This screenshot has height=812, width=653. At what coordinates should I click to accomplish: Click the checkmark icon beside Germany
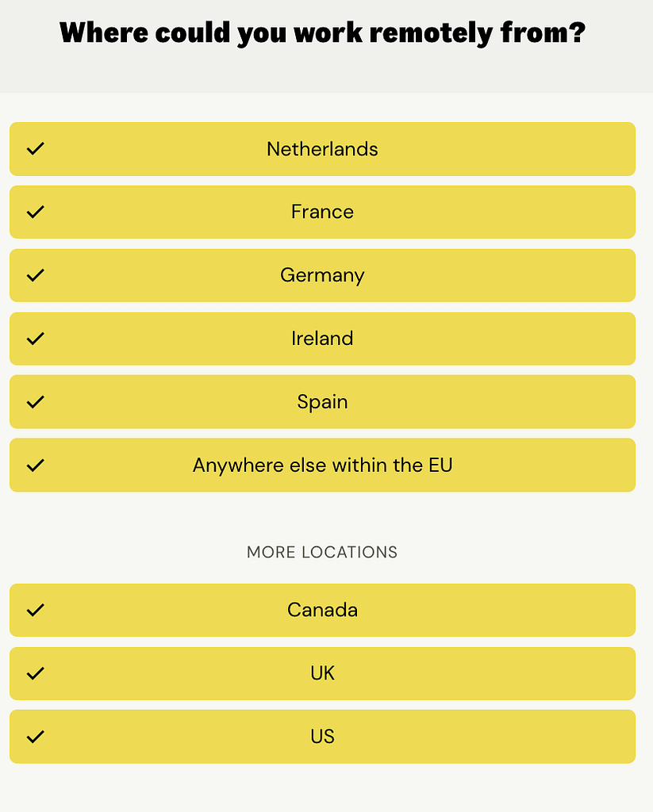click(x=35, y=275)
